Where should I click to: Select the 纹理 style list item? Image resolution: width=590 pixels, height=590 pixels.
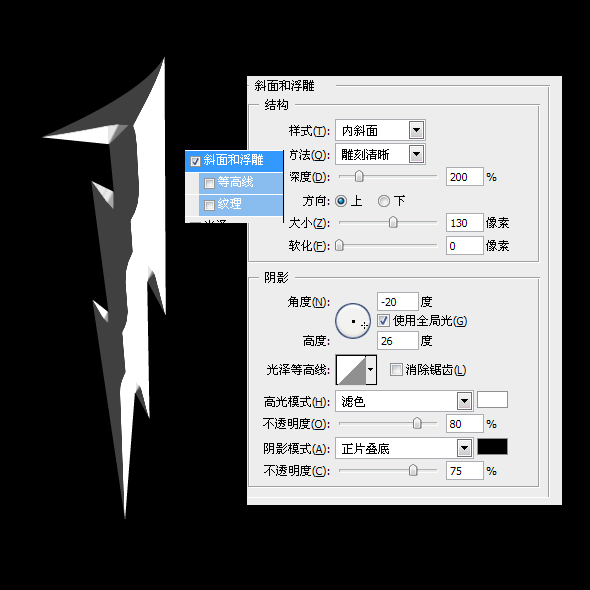pos(241,205)
